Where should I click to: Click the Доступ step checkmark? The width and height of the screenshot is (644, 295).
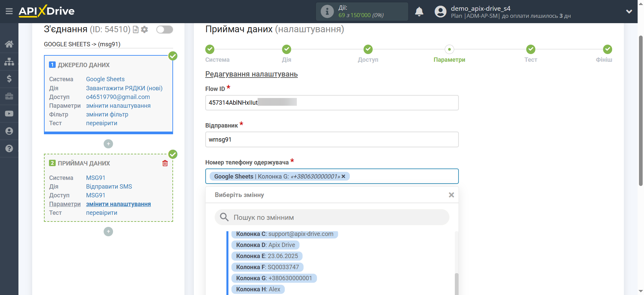click(368, 49)
